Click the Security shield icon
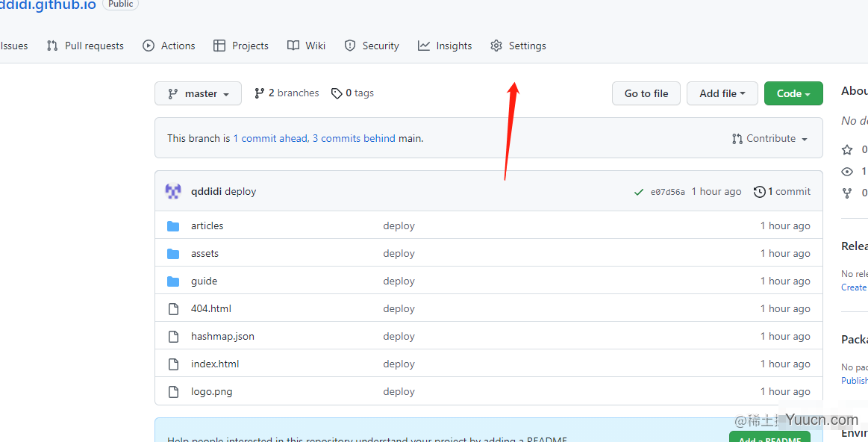868x442 pixels. point(350,46)
